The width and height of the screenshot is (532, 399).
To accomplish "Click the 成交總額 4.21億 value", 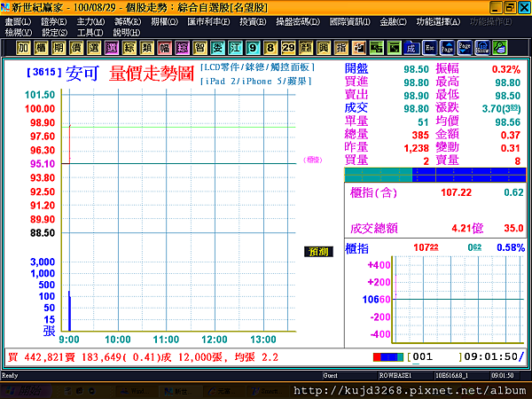I will point(467,228).
